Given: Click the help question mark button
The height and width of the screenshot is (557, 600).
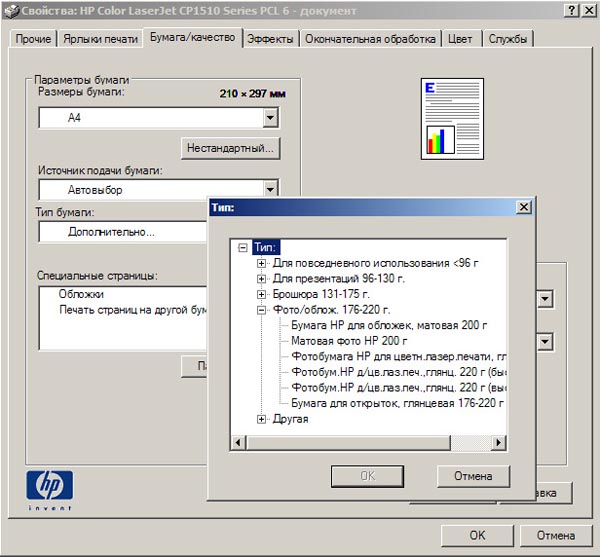Looking at the screenshot, I should tap(572, 10).
